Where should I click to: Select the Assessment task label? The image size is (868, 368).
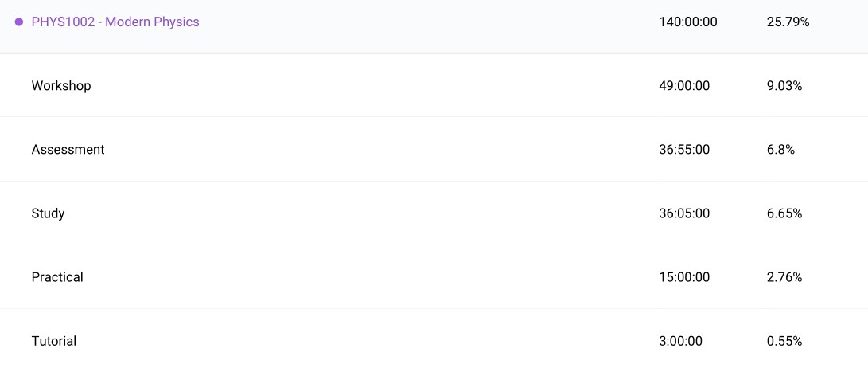point(68,150)
